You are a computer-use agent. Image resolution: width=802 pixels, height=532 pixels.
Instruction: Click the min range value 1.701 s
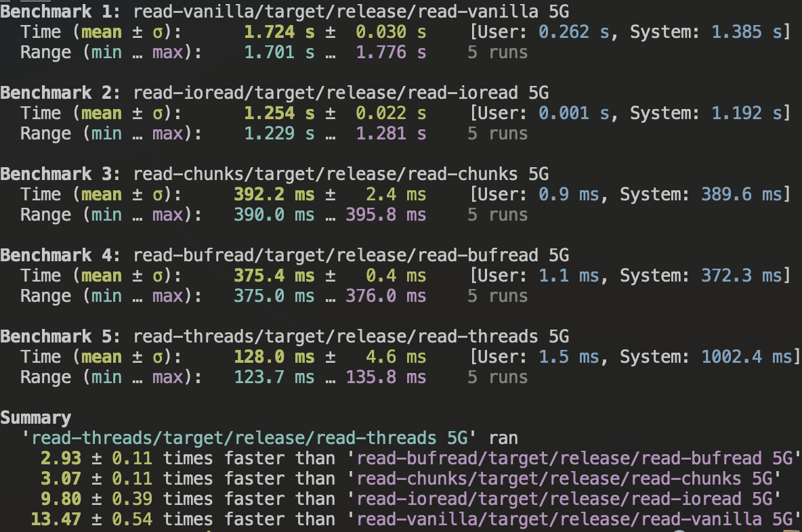point(279,52)
